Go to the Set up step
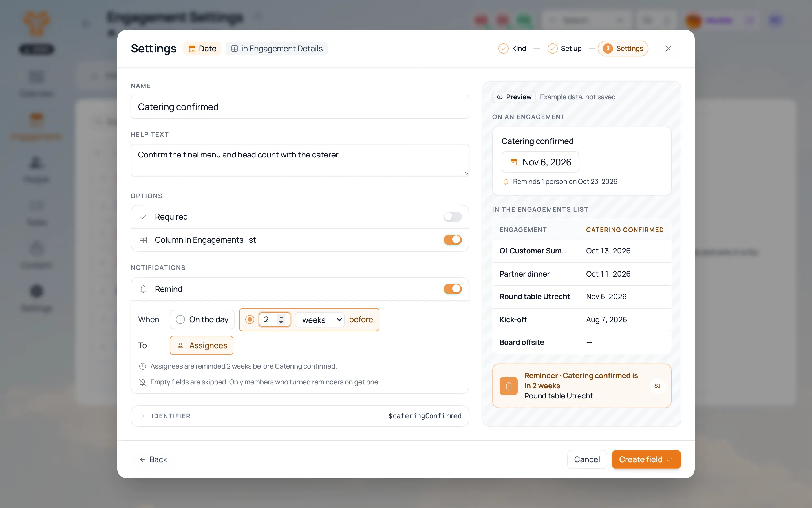The image size is (812, 508). tap(564, 49)
